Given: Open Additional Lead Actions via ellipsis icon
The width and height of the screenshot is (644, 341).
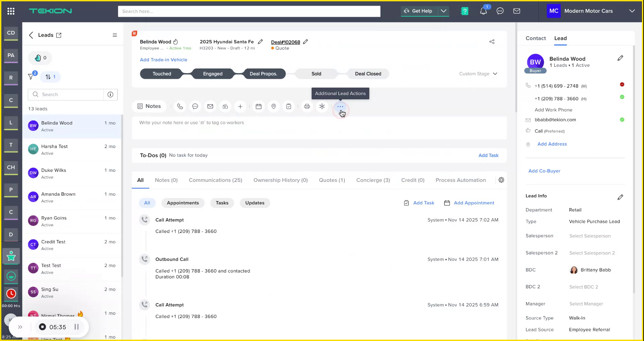Looking at the screenshot, I should click(340, 106).
